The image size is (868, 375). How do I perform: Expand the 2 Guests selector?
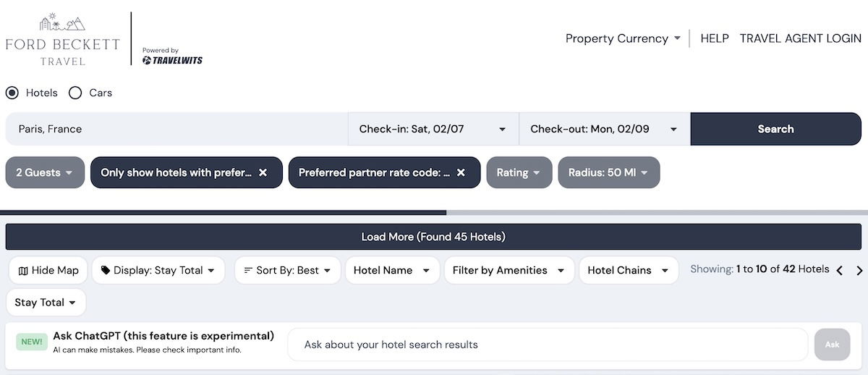point(45,172)
